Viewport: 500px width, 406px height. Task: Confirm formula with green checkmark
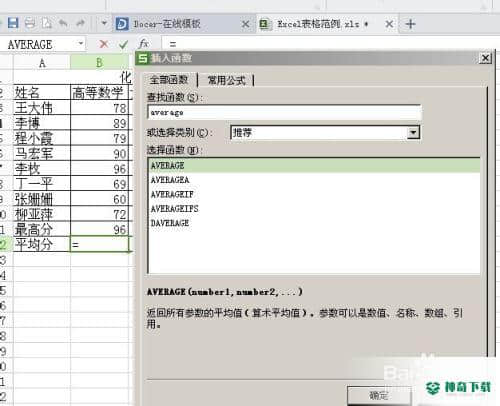tap(123, 44)
